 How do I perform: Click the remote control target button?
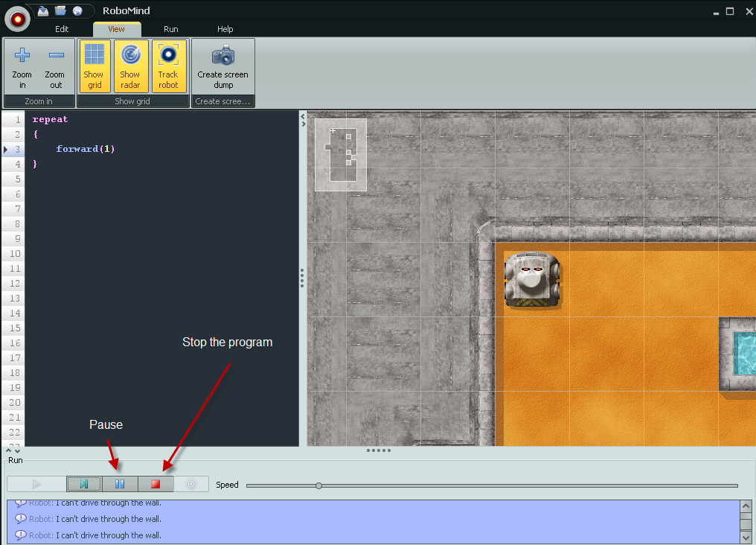point(191,484)
